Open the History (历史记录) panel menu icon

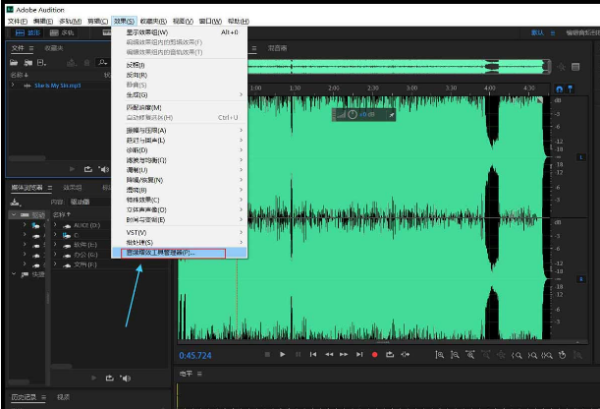(43, 397)
